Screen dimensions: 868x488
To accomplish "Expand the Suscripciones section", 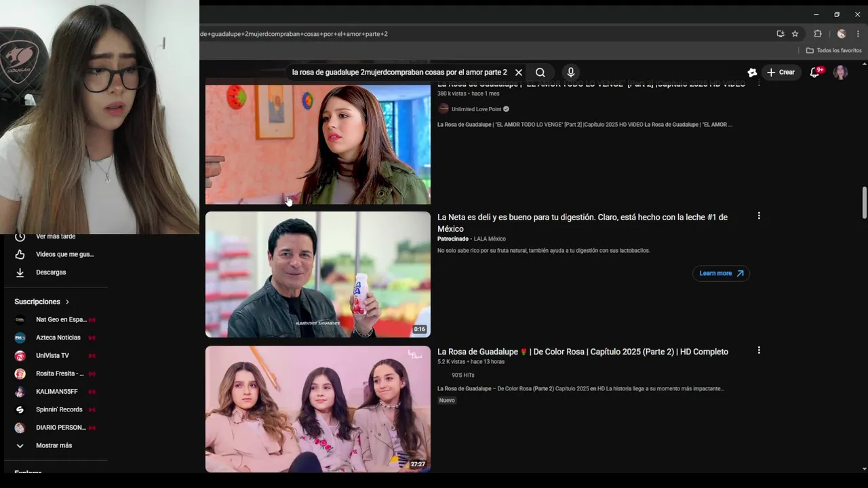I will coord(42,302).
